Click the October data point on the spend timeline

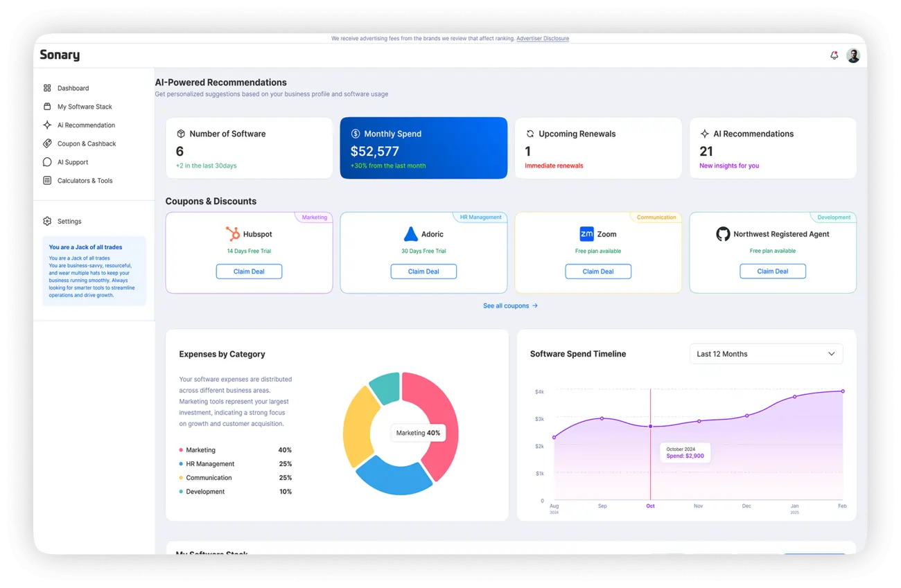(x=650, y=427)
